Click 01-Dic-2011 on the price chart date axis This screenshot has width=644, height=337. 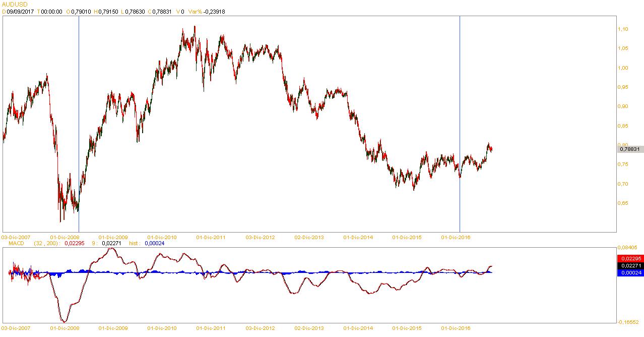coord(211,237)
